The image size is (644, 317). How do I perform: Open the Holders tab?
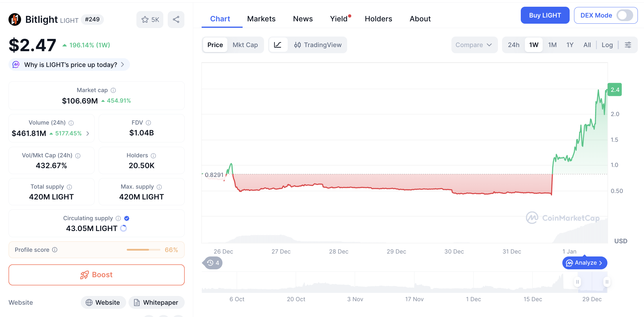(378, 19)
